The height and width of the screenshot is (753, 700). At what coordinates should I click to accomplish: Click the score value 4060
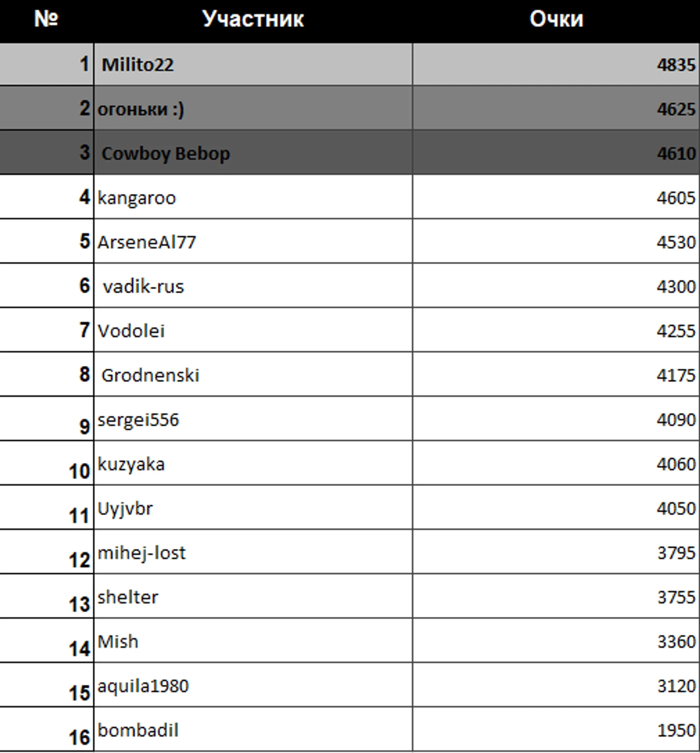(x=676, y=464)
